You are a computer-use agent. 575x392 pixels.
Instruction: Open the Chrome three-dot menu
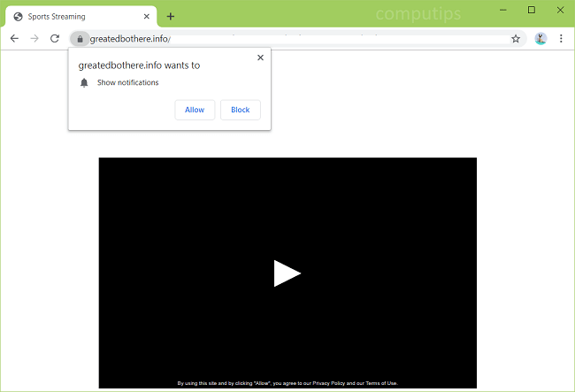click(x=561, y=39)
